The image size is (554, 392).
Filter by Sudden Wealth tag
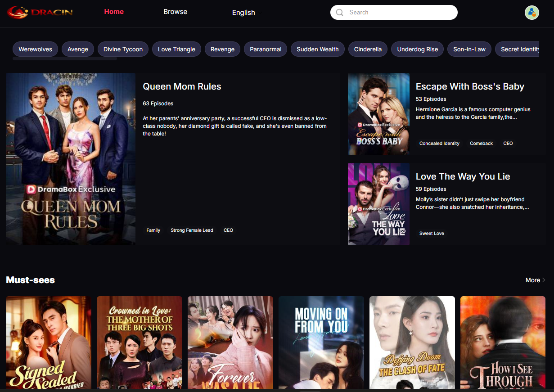click(x=317, y=50)
